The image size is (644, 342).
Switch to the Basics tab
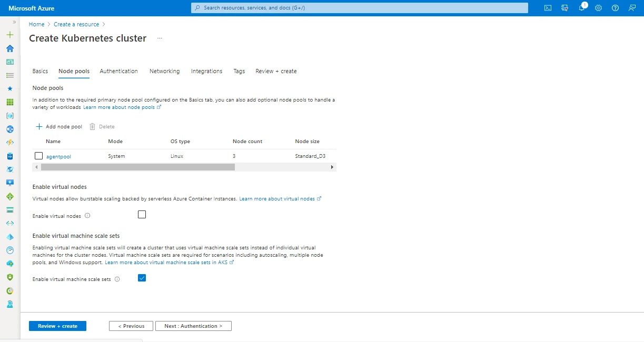coord(40,71)
